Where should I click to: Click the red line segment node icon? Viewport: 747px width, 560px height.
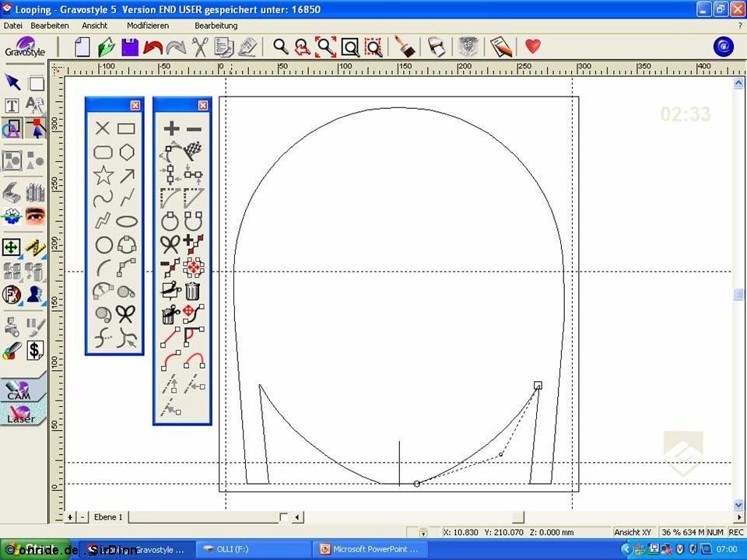(x=170, y=337)
